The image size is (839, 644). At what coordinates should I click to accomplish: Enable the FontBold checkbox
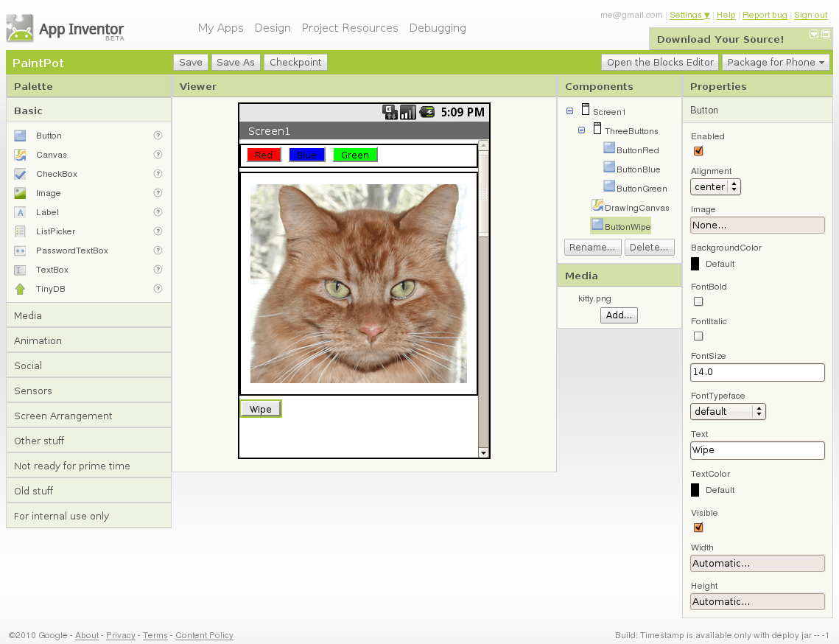[x=698, y=301]
